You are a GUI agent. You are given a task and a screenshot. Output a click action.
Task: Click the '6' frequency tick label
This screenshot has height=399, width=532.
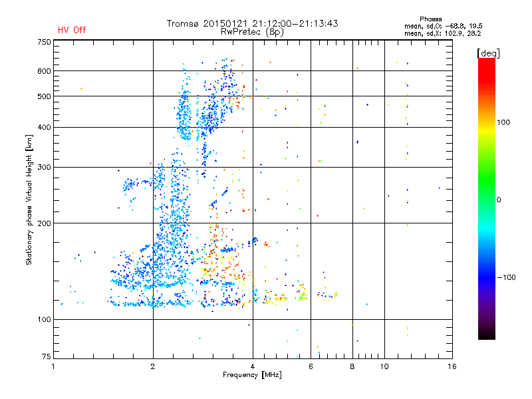[x=311, y=366]
